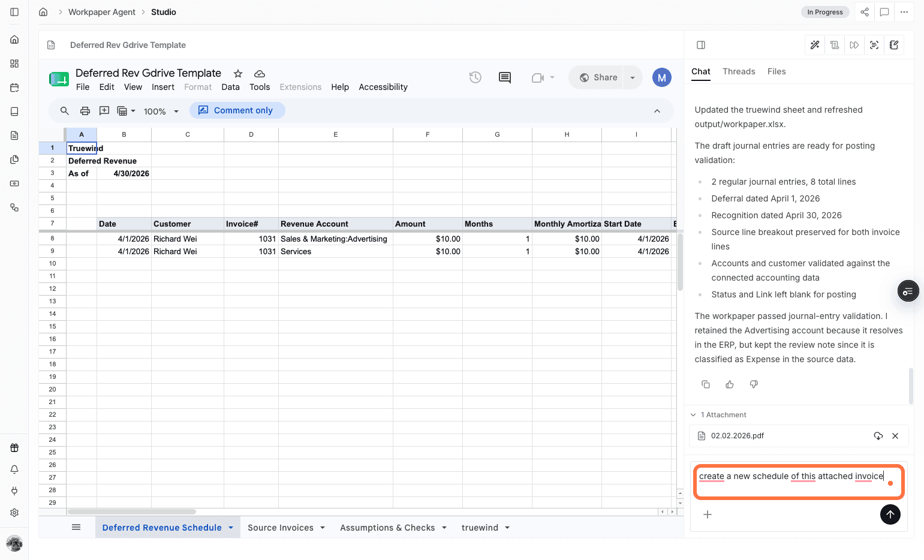The width and height of the screenshot is (924, 560).
Task: Open the integrations plug icon
Action: (x=14, y=491)
